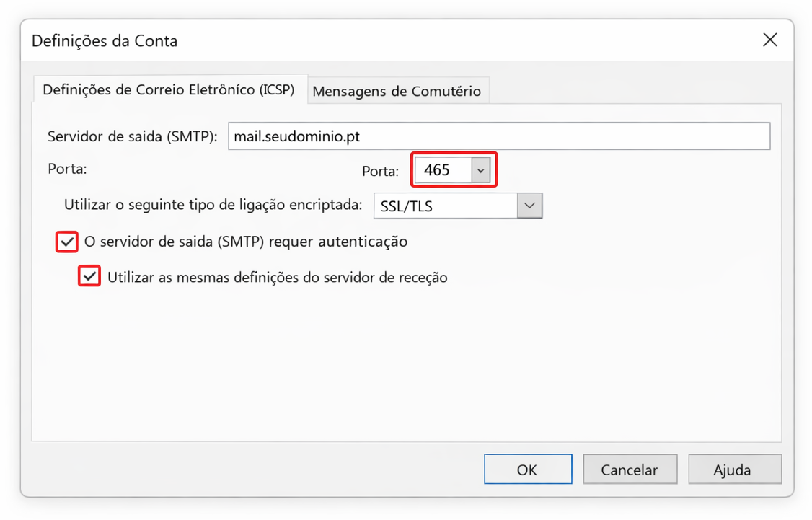Toggle the Utilizar as mesmas definições checkbox
The height and width of the screenshot is (520, 812).
pos(89,277)
